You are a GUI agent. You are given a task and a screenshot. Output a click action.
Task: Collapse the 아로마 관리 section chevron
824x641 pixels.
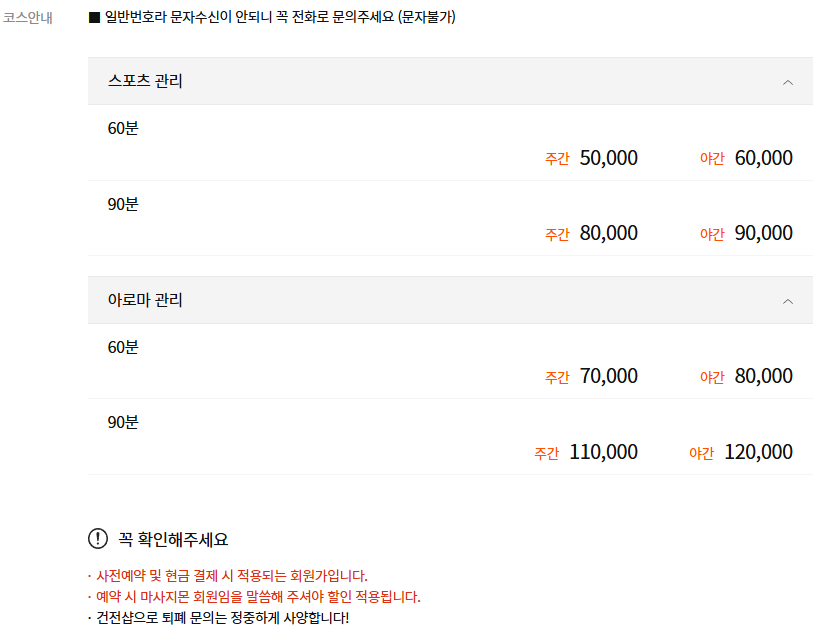click(x=788, y=300)
